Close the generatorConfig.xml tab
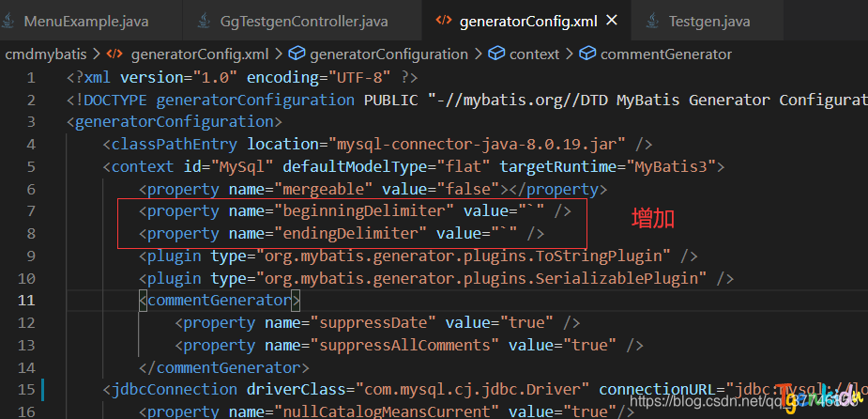The image size is (868, 419). pos(612,21)
